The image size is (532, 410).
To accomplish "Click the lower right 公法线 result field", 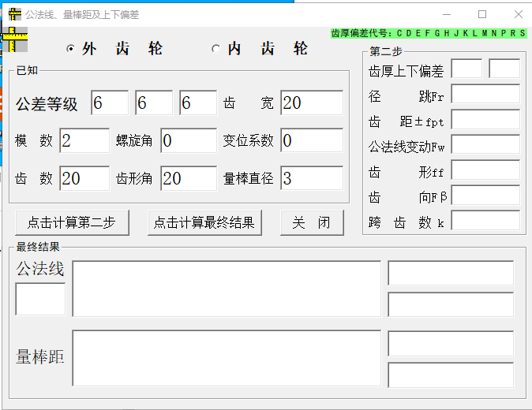I will [451, 304].
